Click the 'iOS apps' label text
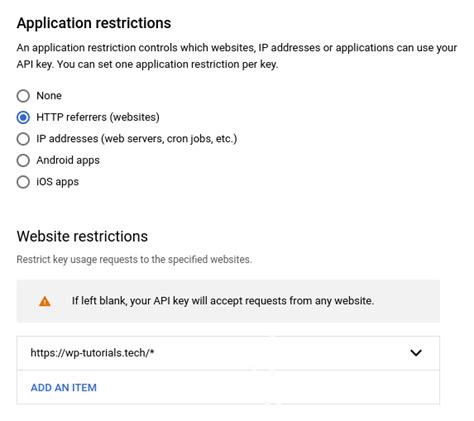 click(x=58, y=182)
